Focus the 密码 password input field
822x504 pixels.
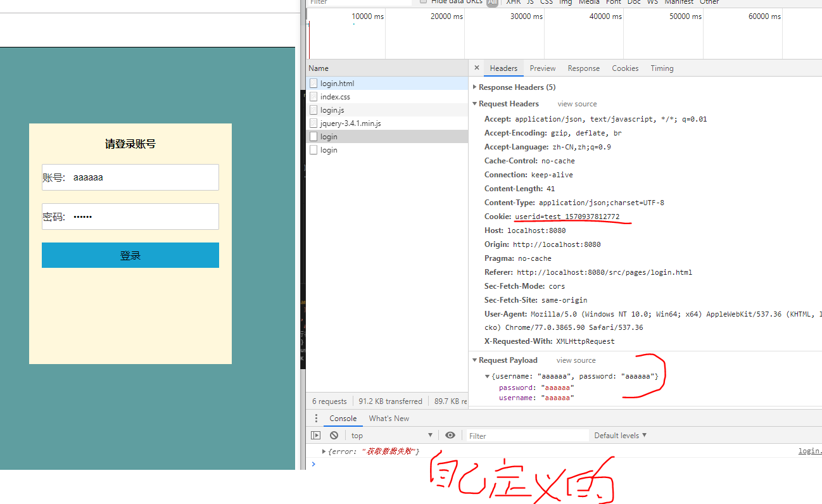click(x=130, y=217)
